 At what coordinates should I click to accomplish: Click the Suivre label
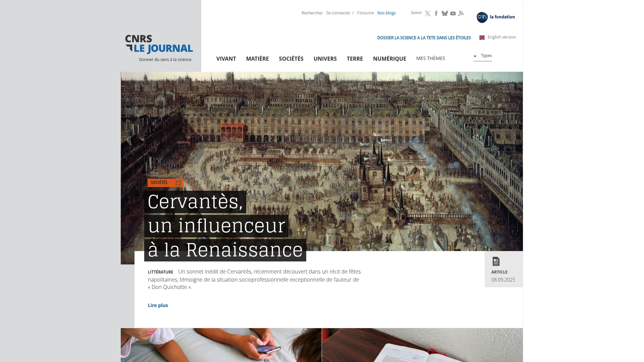tap(416, 13)
